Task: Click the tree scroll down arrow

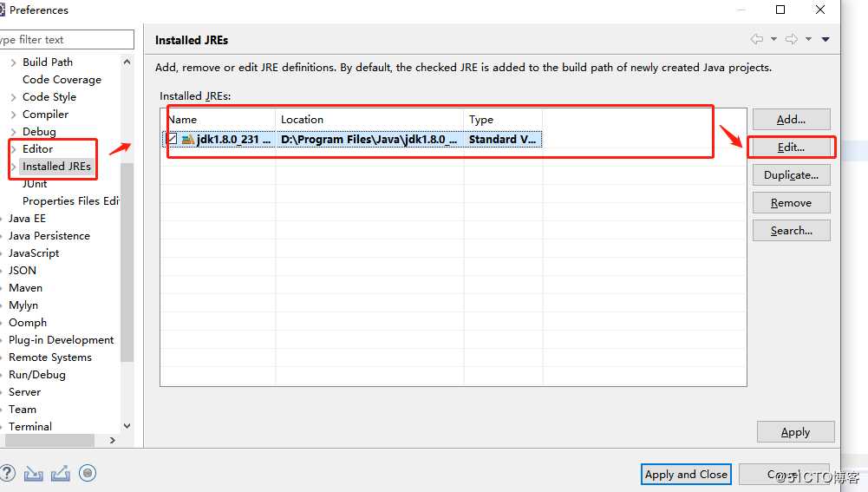Action: 127,425
